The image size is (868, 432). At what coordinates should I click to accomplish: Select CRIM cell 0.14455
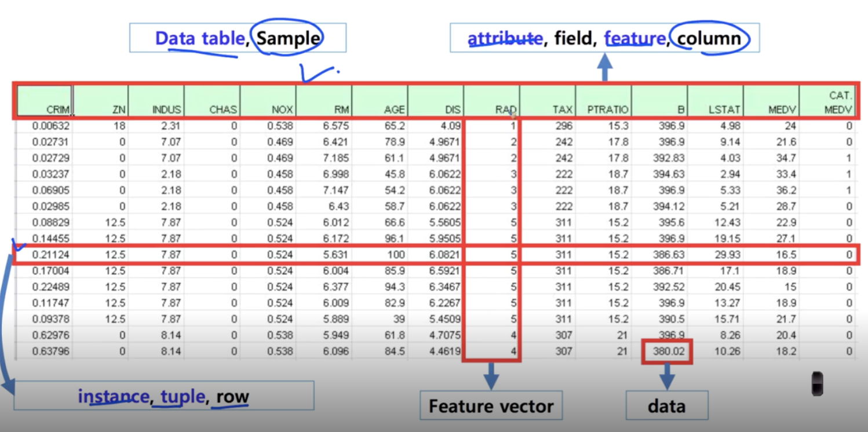(51, 238)
